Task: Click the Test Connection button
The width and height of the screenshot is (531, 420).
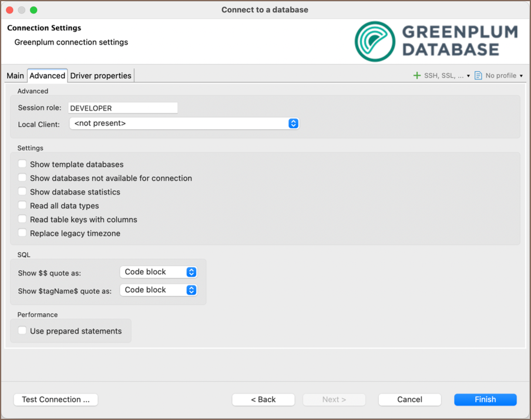Action: click(x=56, y=399)
